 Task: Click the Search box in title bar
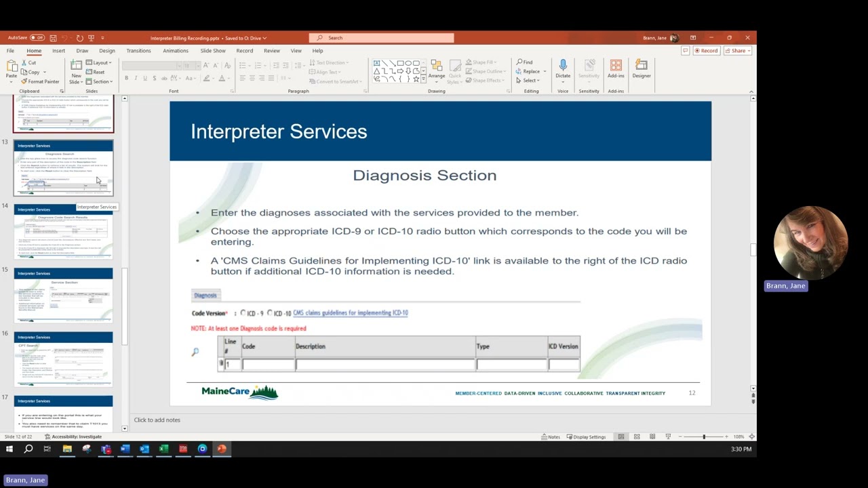pyautogui.click(x=382, y=38)
